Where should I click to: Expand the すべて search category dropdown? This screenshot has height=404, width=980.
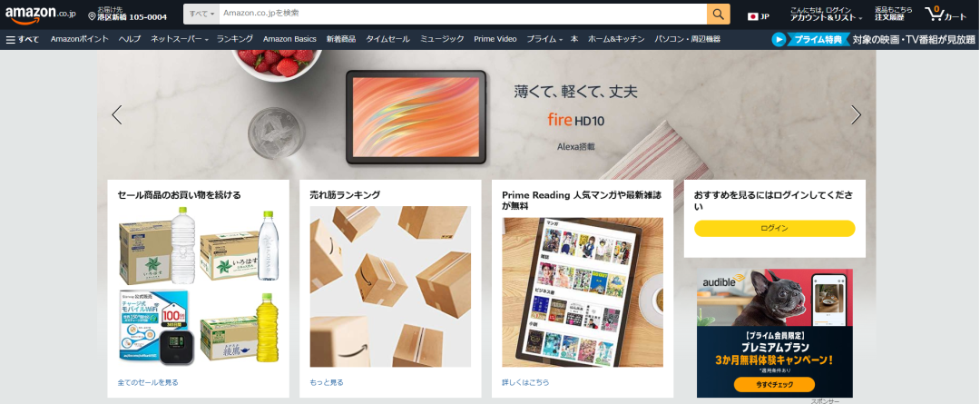coord(201,14)
